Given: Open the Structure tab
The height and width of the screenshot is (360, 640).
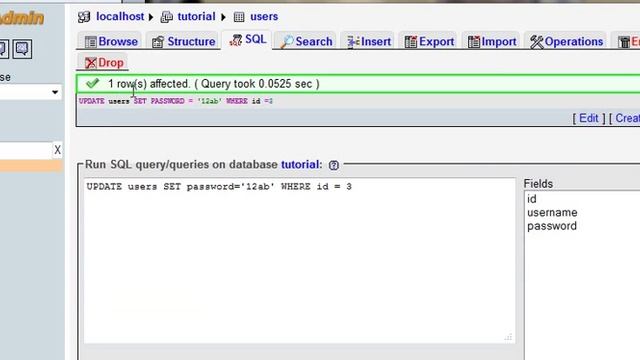Looking at the screenshot, I should [x=183, y=41].
